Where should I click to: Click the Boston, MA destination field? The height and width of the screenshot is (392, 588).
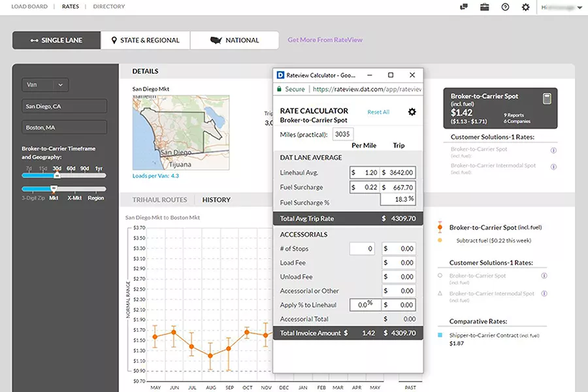coord(64,127)
